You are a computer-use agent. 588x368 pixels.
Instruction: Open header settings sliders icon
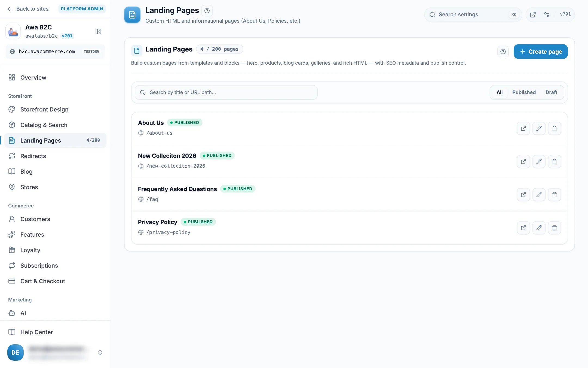tap(547, 15)
